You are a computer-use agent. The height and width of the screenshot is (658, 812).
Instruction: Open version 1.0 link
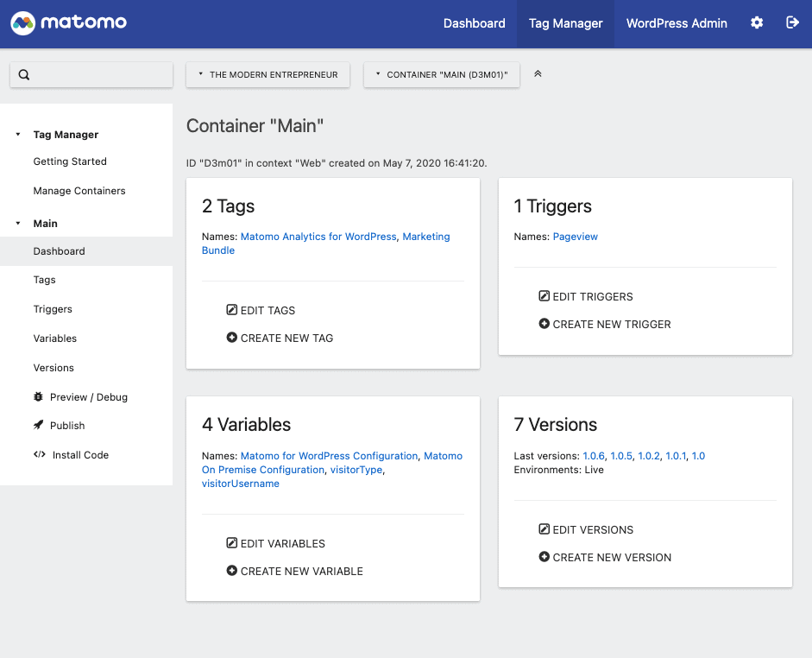coord(699,456)
